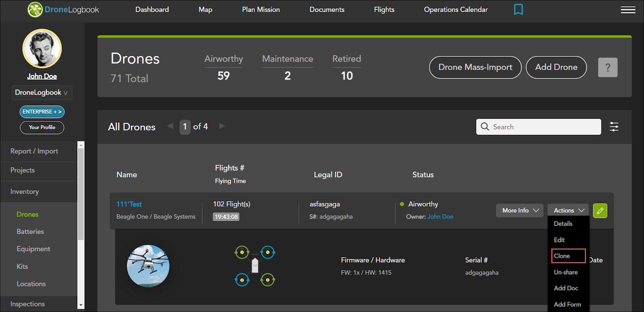Screen dimensions: 644x312
Task: Collapse the Actions dropdown
Action: [568, 211]
